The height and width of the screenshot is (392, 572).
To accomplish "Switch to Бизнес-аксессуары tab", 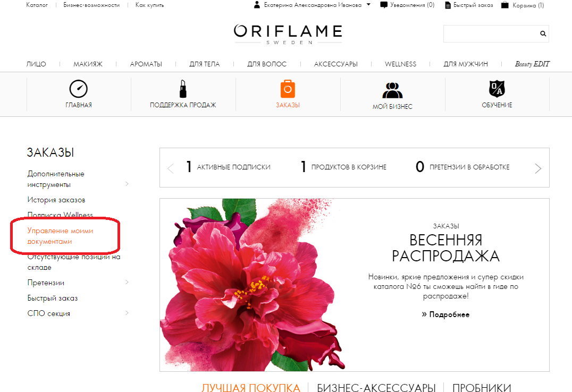I will 376,388.
